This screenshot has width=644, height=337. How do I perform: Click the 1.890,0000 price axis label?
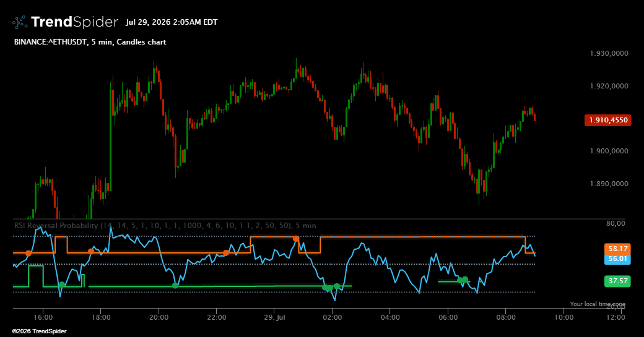click(x=609, y=184)
